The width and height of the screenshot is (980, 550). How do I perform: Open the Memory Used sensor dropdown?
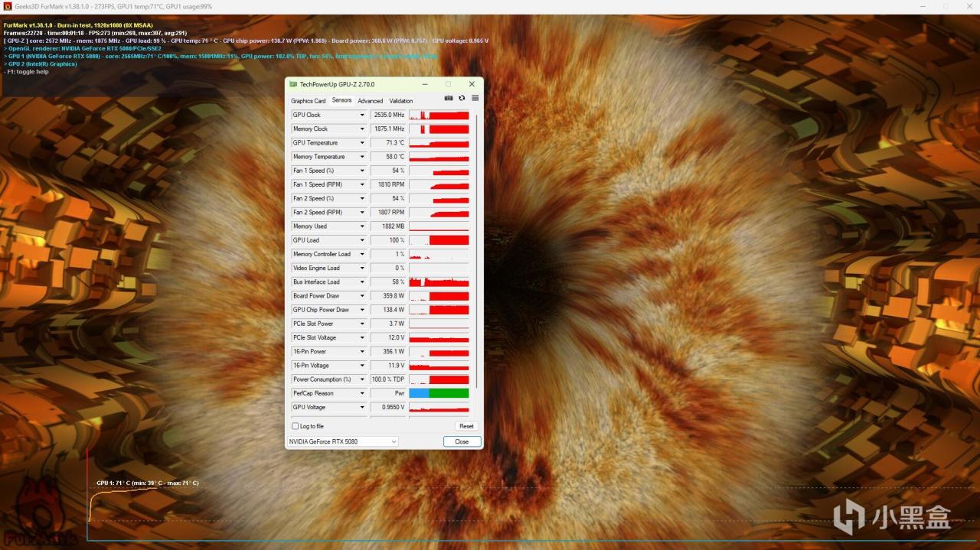pos(362,226)
